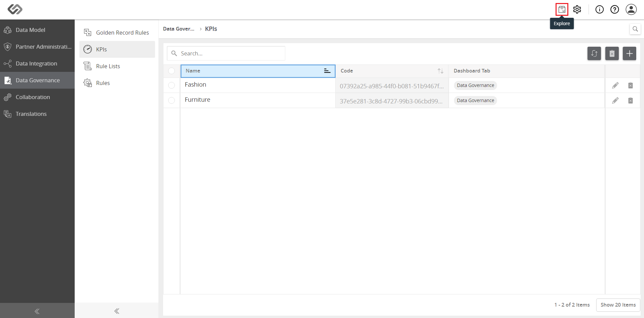
Task: Select Data Governance in the sidebar
Action: click(37, 80)
